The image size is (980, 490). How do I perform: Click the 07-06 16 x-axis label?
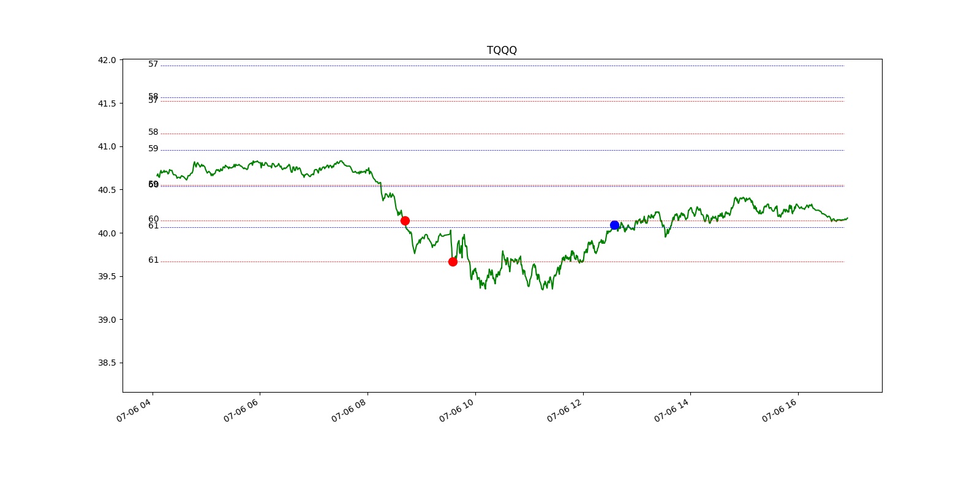tap(780, 410)
